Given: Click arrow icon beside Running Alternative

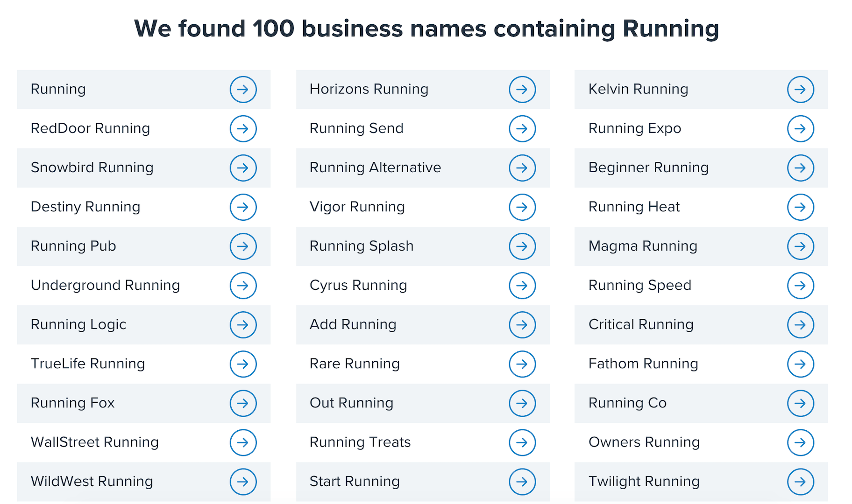Looking at the screenshot, I should click(x=522, y=168).
